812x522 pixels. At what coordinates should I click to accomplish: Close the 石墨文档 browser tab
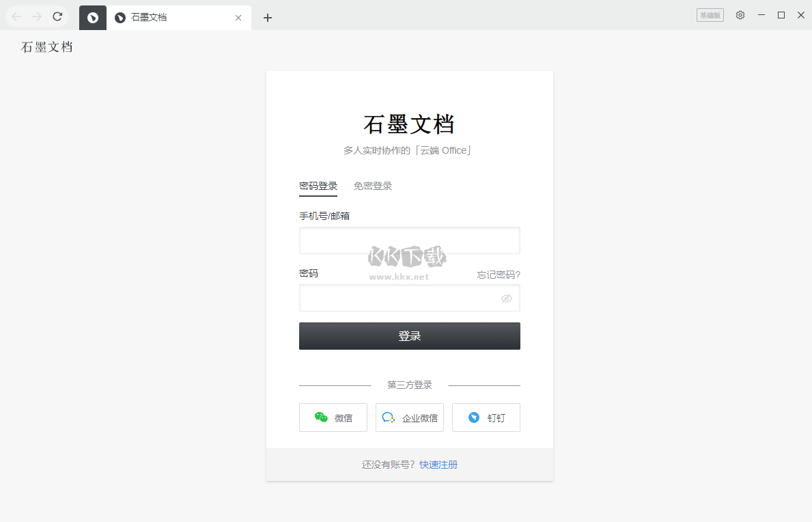[x=238, y=17]
